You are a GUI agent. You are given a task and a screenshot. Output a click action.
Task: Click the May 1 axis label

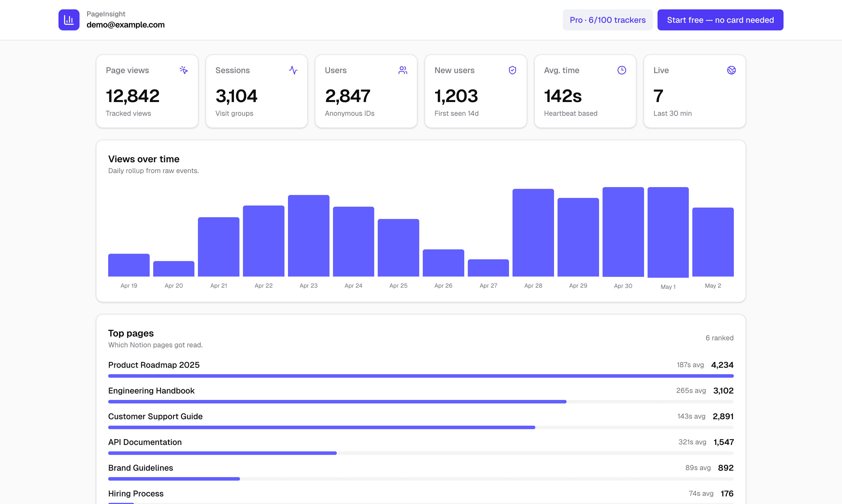coord(668,286)
